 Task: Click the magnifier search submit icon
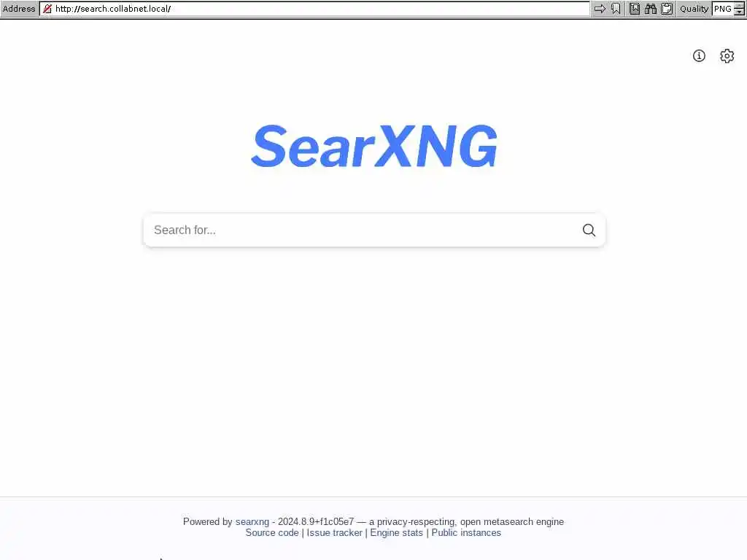point(589,230)
